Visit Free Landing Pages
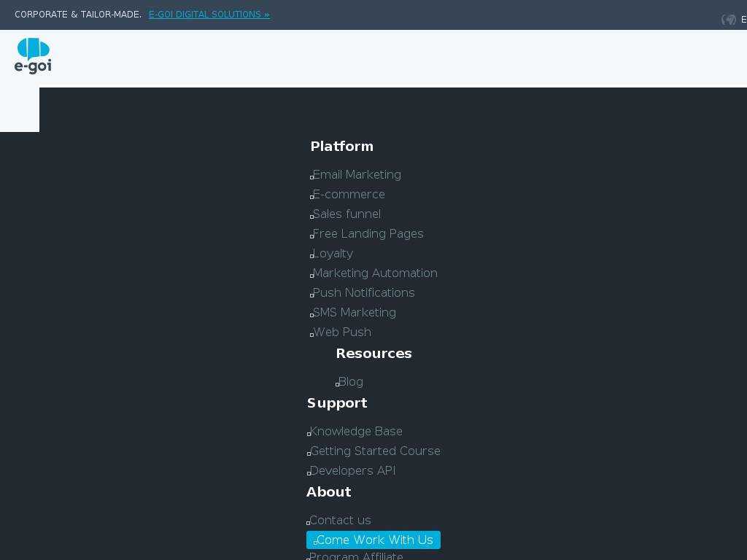This screenshot has height=560, width=747. click(x=368, y=234)
